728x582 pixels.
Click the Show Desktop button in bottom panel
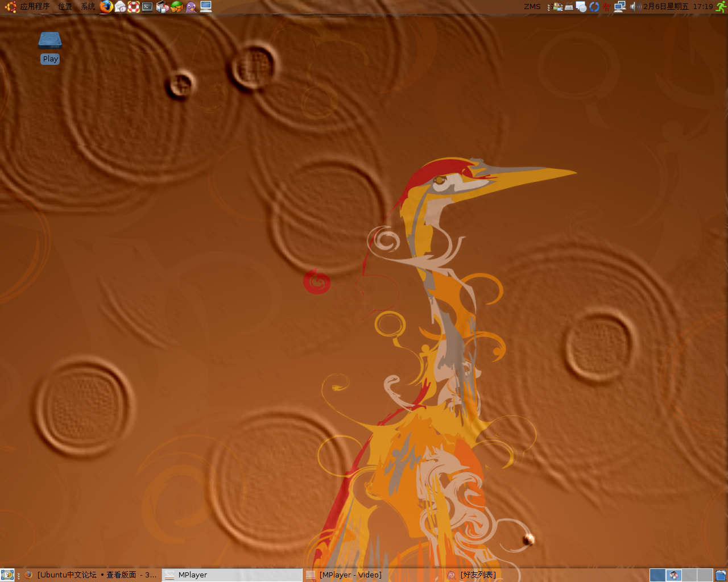tap(7, 575)
